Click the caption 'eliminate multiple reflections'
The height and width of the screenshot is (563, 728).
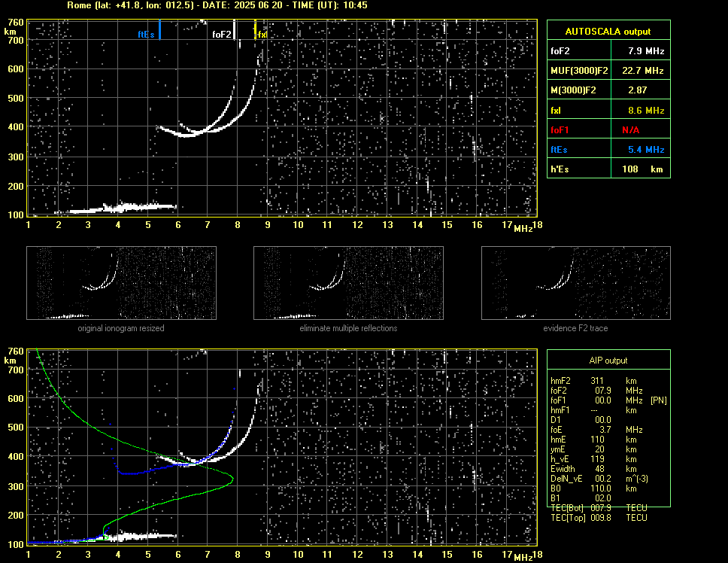click(x=348, y=328)
